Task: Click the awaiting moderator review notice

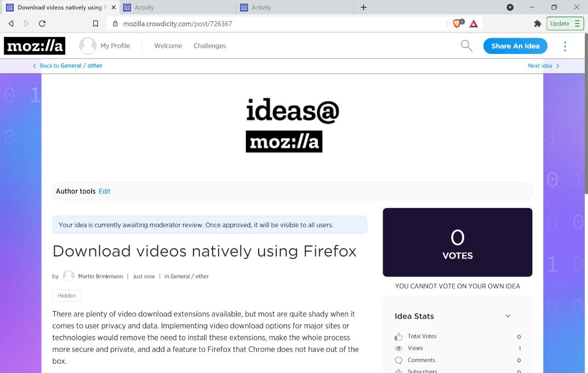Action: point(209,225)
